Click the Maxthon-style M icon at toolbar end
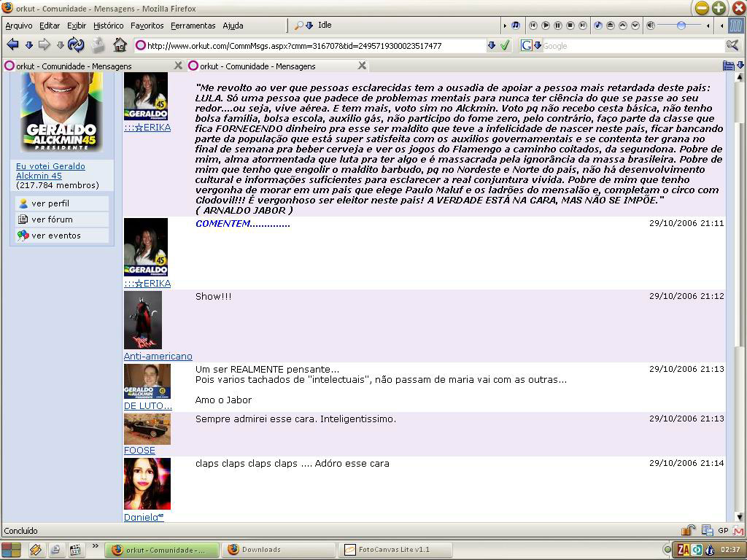This screenshot has height=560, width=747. click(736, 26)
